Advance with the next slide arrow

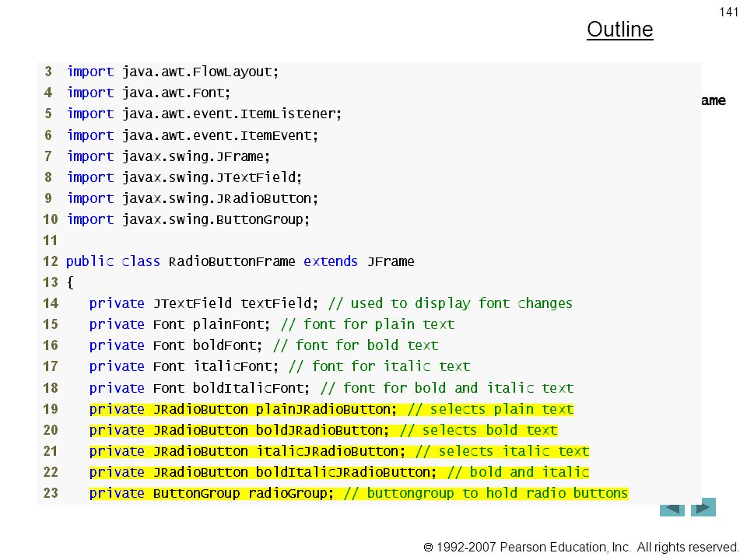point(703,507)
